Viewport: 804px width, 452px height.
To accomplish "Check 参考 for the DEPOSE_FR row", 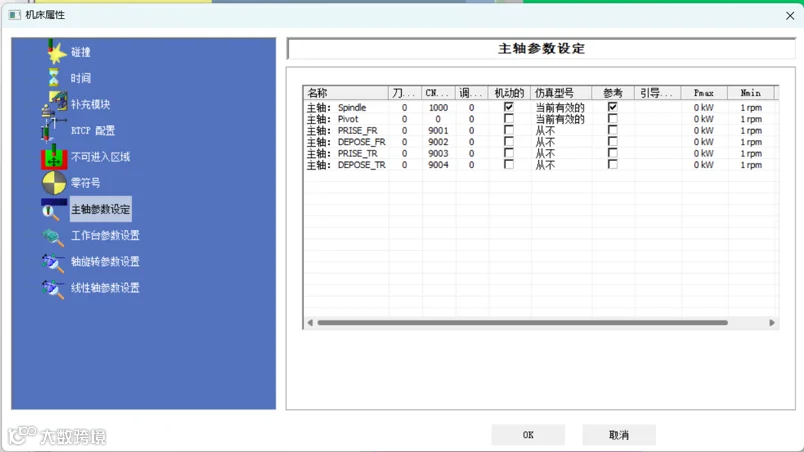I will point(612,141).
